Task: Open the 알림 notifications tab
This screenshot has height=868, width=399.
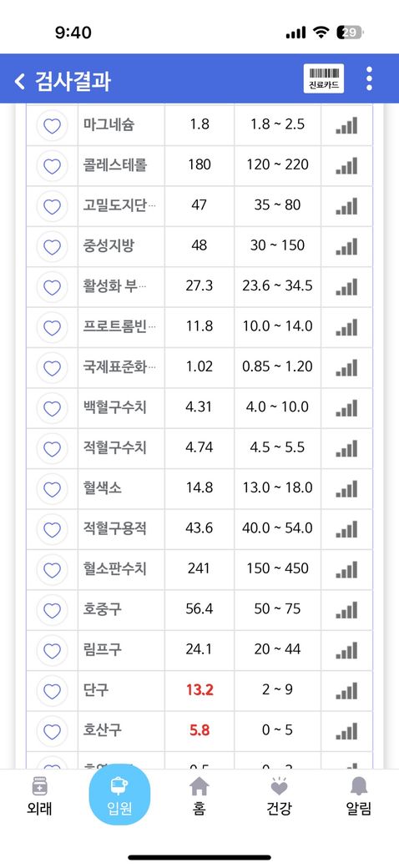Action: click(x=359, y=796)
